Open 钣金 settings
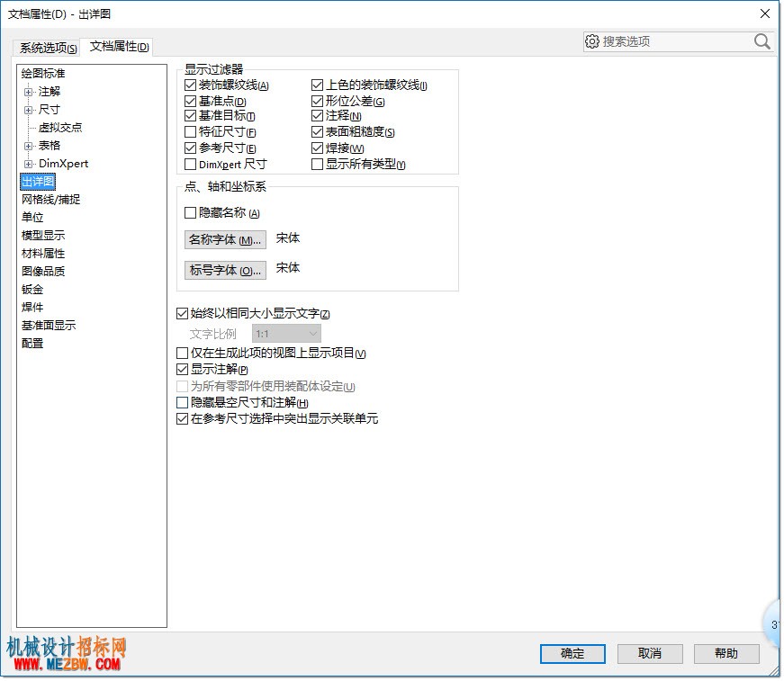This screenshot has height=681, width=784. (32, 290)
